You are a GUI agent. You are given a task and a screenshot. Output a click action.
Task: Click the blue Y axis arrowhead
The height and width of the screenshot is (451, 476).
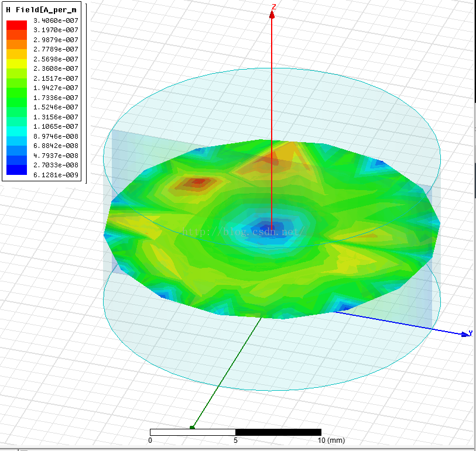[465, 334]
